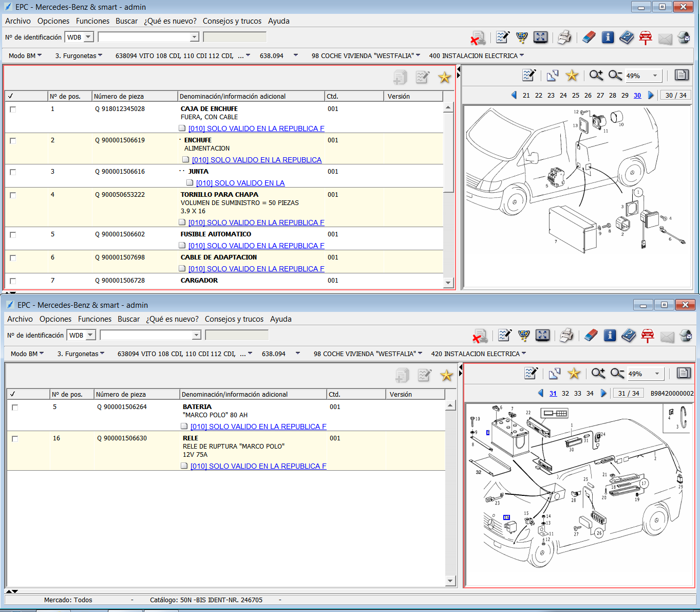
Task: Open the shopping cart in upper window
Action: [522, 37]
